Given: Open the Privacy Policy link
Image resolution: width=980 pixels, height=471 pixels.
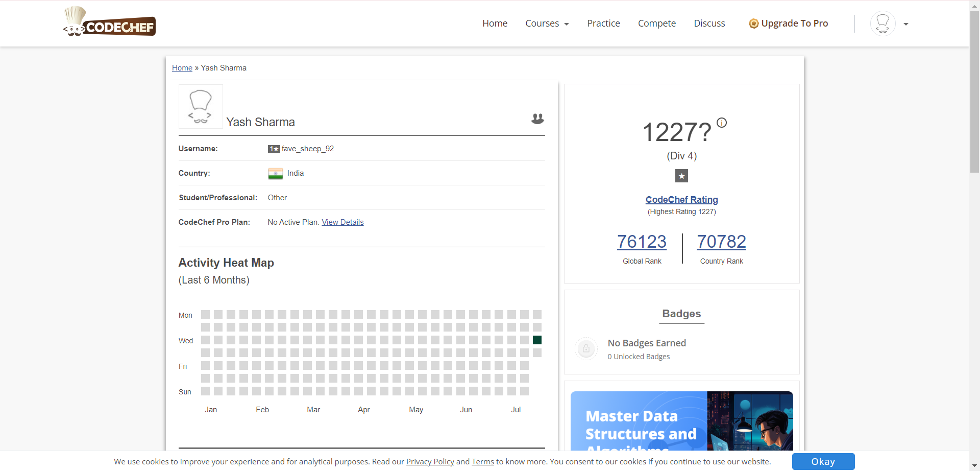Looking at the screenshot, I should click(x=430, y=462).
